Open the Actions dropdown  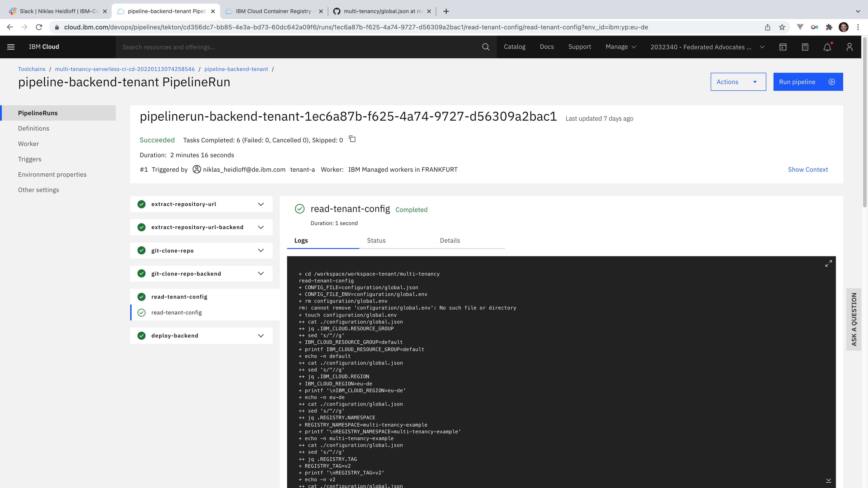tap(738, 82)
